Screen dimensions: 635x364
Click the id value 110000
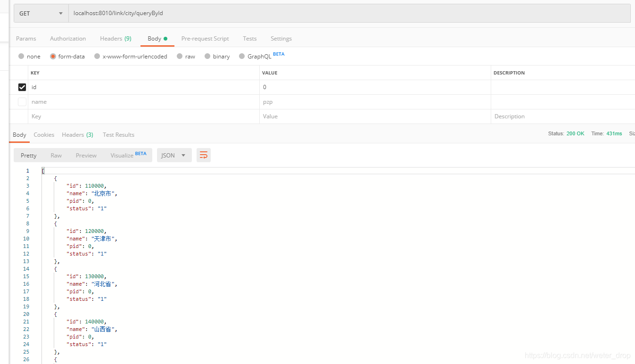[x=94, y=186]
